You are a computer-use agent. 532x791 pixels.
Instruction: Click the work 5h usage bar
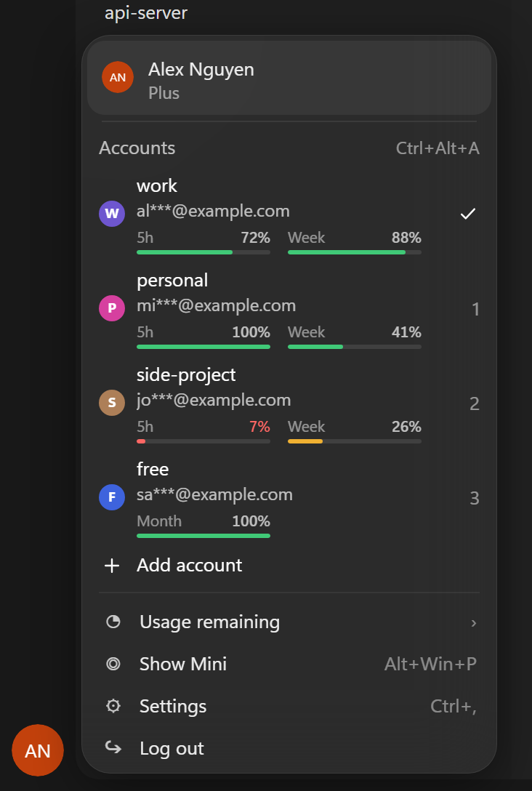[x=203, y=252]
